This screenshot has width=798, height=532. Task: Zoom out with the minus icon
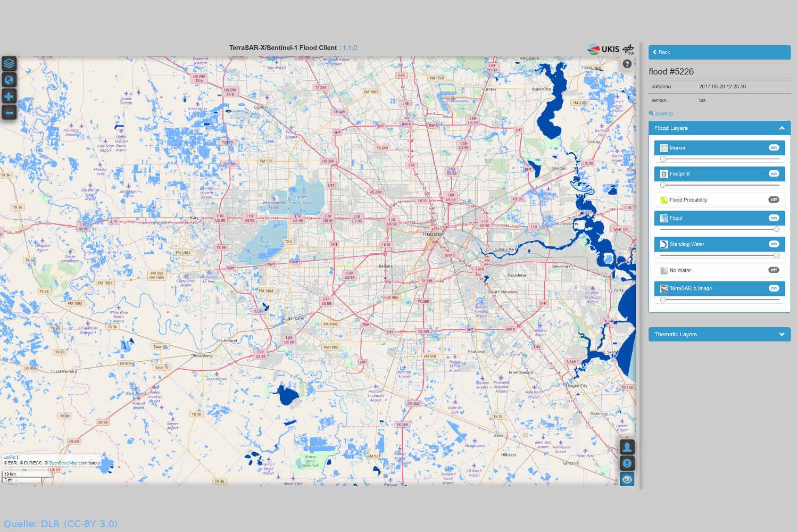[x=9, y=112]
